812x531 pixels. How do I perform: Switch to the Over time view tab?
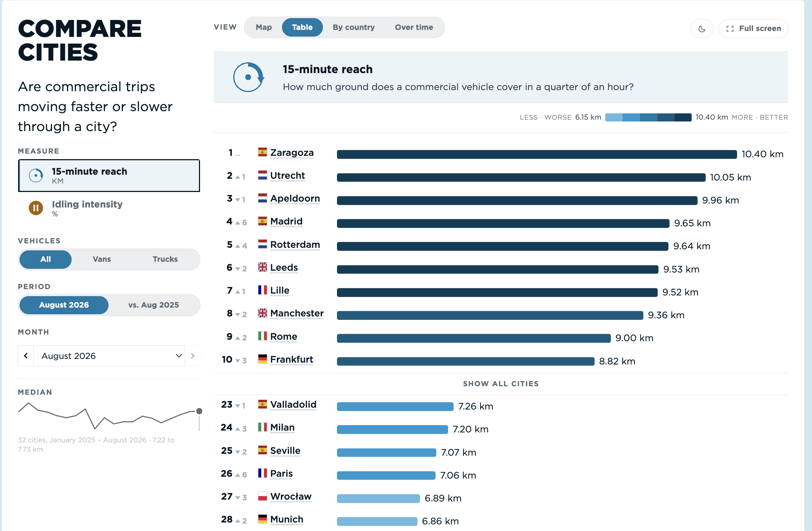[414, 27]
